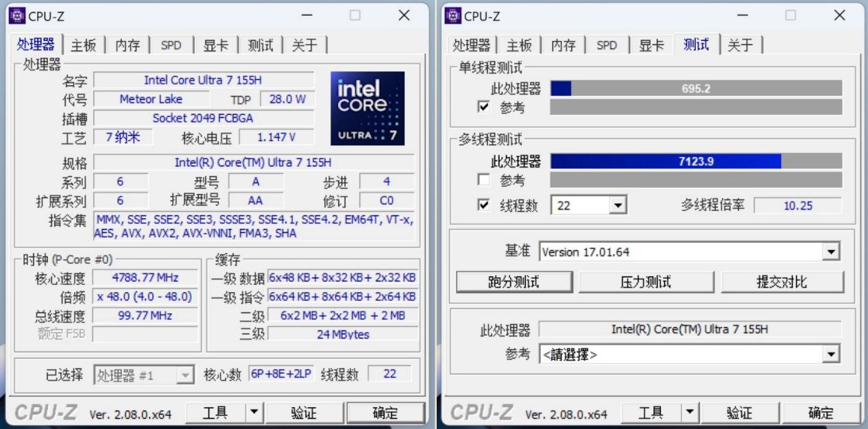868x429 pixels.
Task: Open the 主板 tab in right window
Action: (x=519, y=45)
